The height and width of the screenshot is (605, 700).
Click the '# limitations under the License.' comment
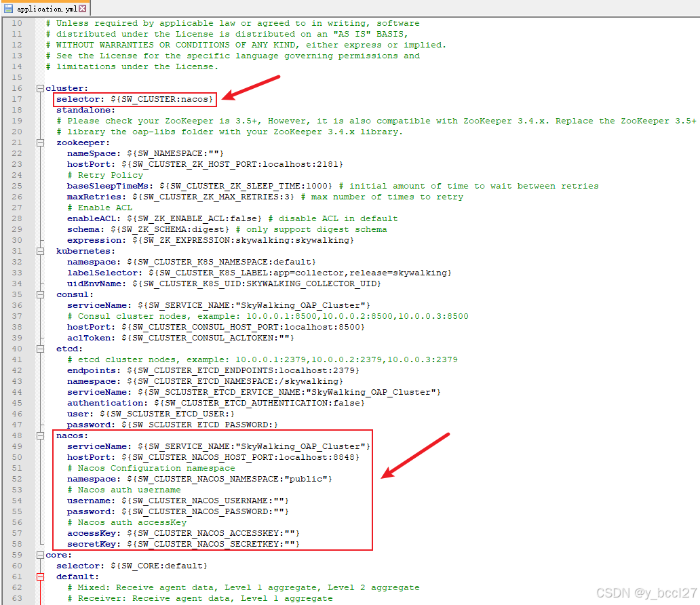click(132, 66)
